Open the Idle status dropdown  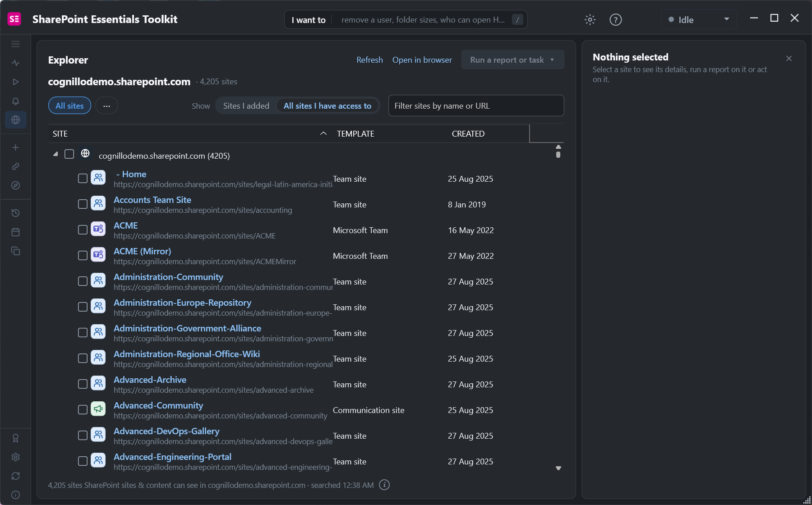pyautogui.click(x=699, y=20)
